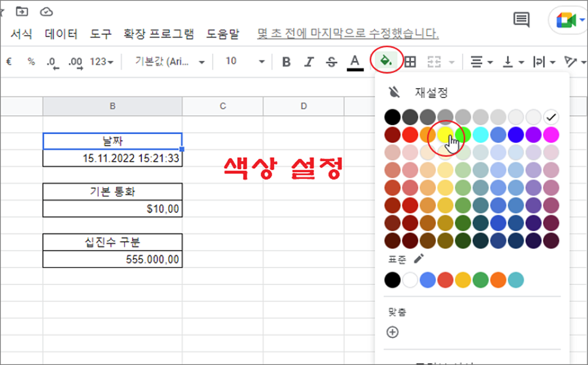This screenshot has height=365, width=588.
Task: Open the text wrapping dropdown
Action: [544, 61]
